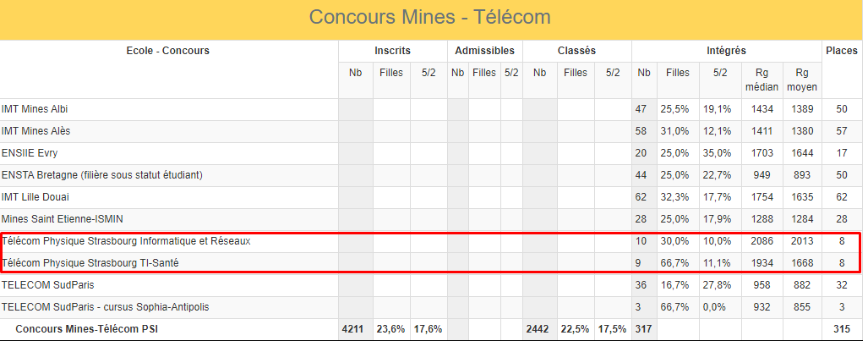
Task: Click the Intégrés column group header
Action: pos(726,51)
